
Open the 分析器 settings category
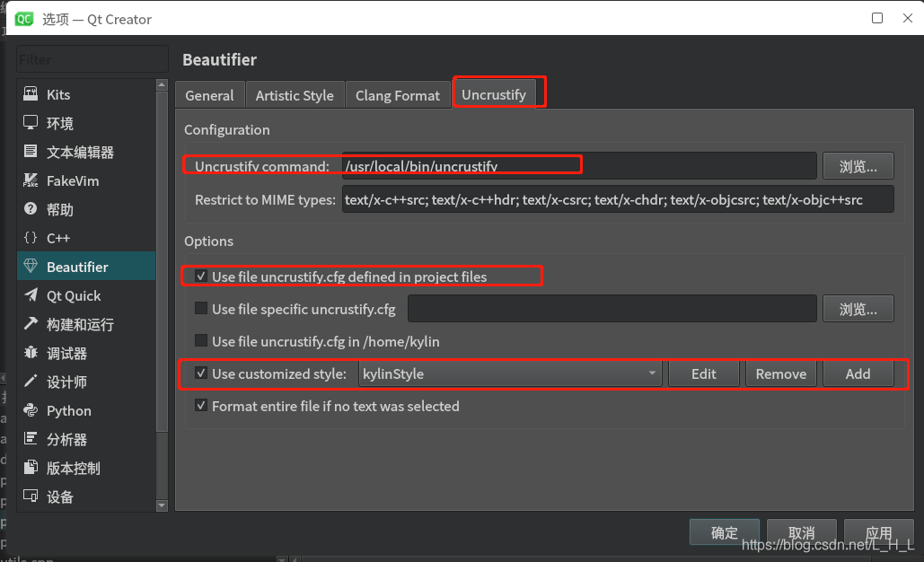86,439
